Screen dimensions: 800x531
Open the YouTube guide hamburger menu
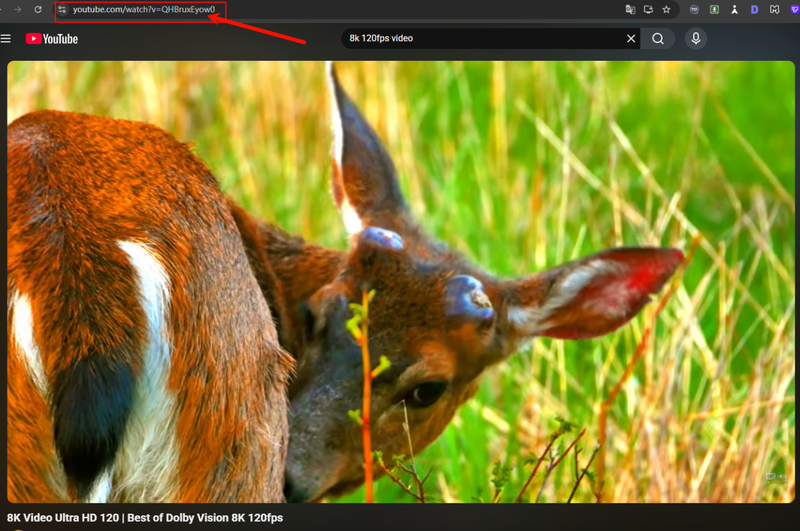(x=6, y=39)
